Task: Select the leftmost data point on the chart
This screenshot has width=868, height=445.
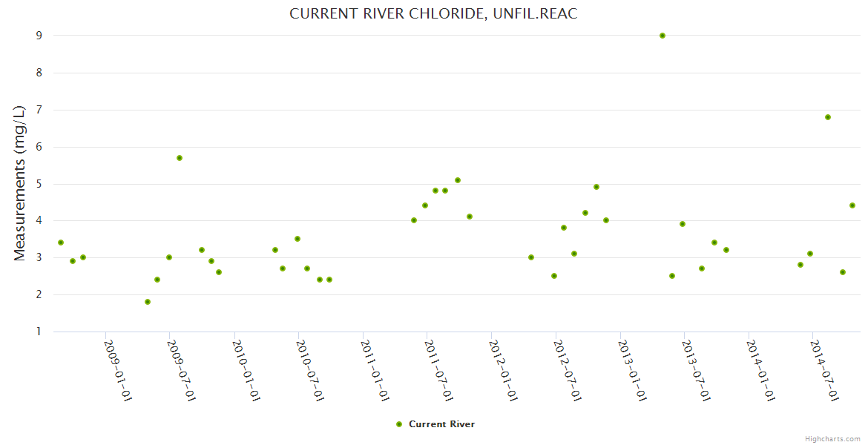Action: click(x=61, y=243)
